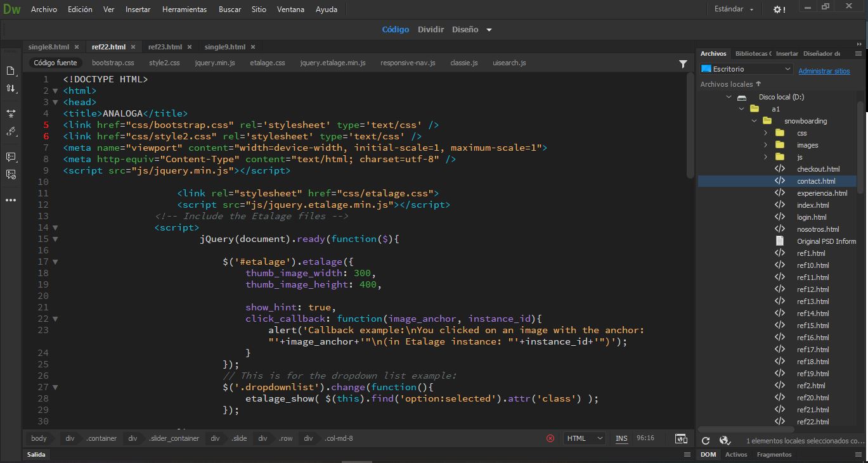The width and height of the screenshot is (868, 463).
Task: Click the Format Source Code icon
Action: click(x=11, y=132)
